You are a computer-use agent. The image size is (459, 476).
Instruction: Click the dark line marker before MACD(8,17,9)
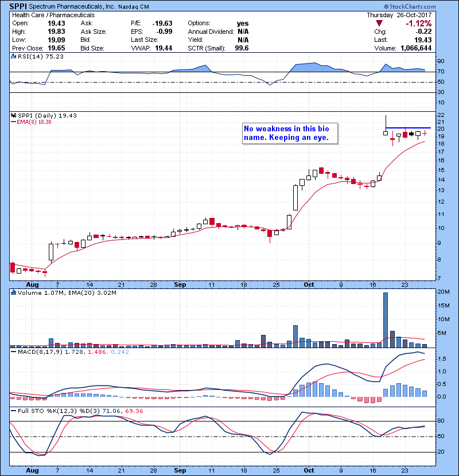click(x=13, y=352)
